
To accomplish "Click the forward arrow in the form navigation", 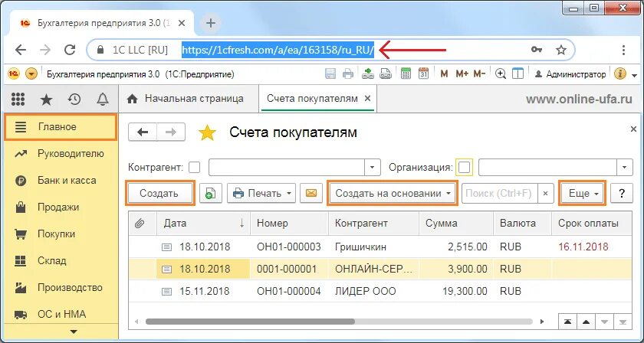I will pyautogui.click(x=171, y=132).
